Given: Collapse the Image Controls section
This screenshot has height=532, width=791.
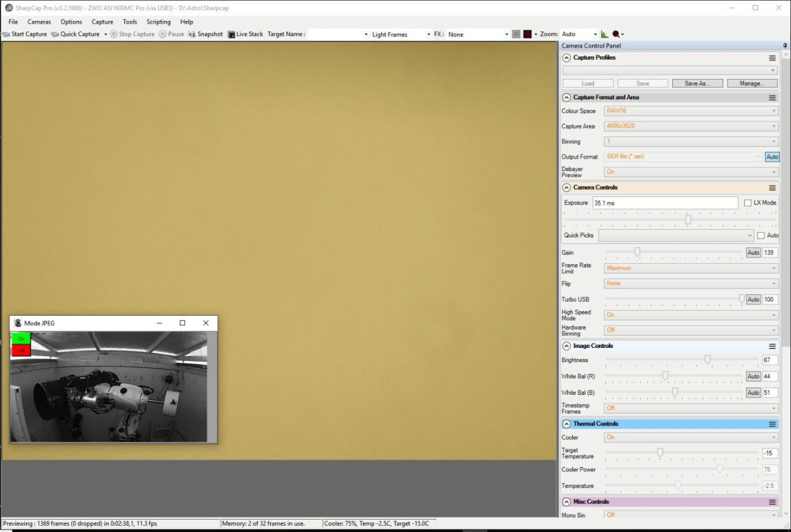Looking at the screenshot, I should [x=566, y=347].
